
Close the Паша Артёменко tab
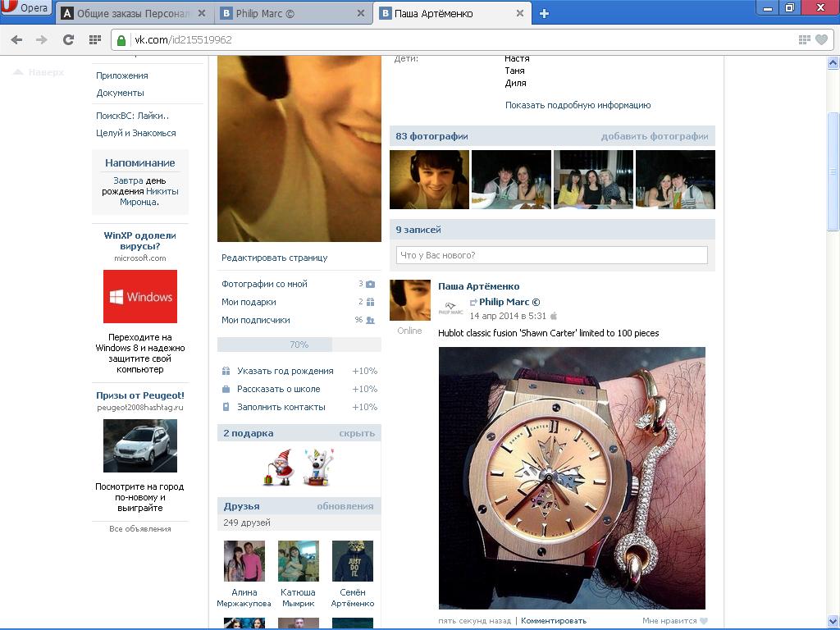pos(519,13)
